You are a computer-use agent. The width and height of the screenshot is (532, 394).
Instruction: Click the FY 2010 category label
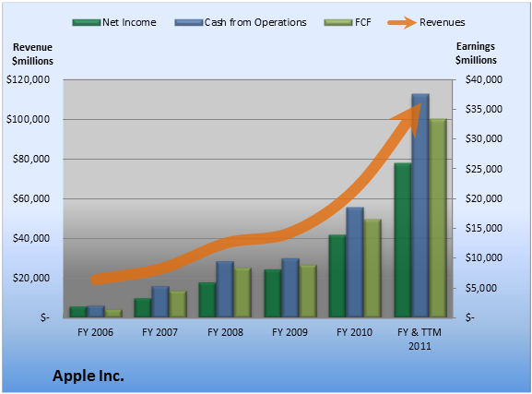pos(354,332)
